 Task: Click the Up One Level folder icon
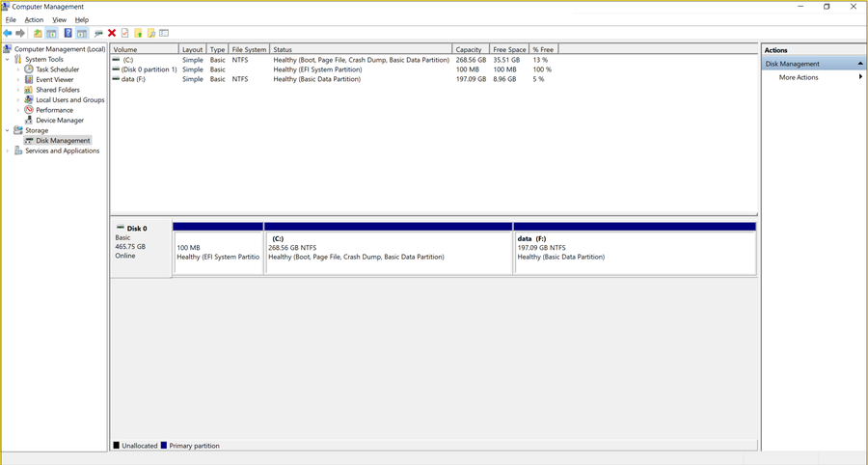[x=38, y=33]
